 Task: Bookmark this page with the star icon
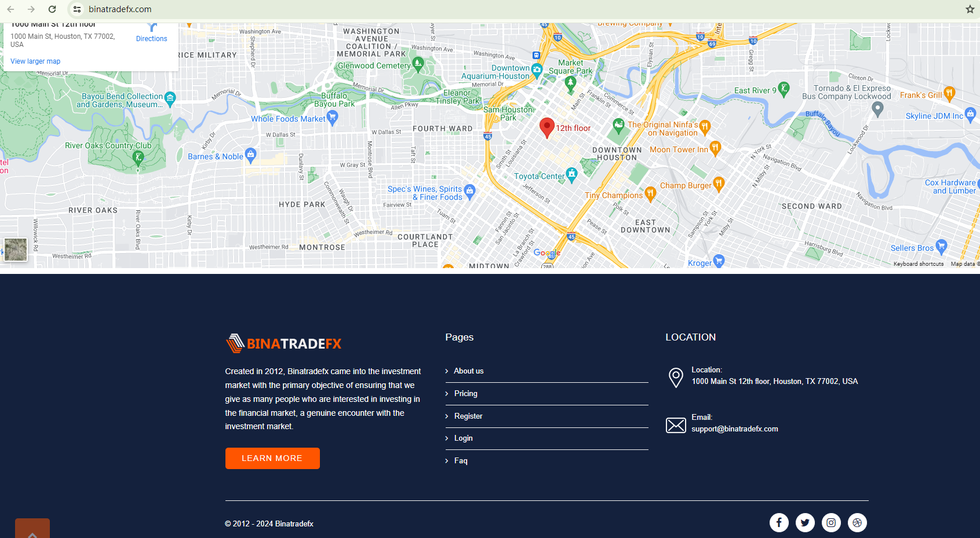tap(970, 9)
